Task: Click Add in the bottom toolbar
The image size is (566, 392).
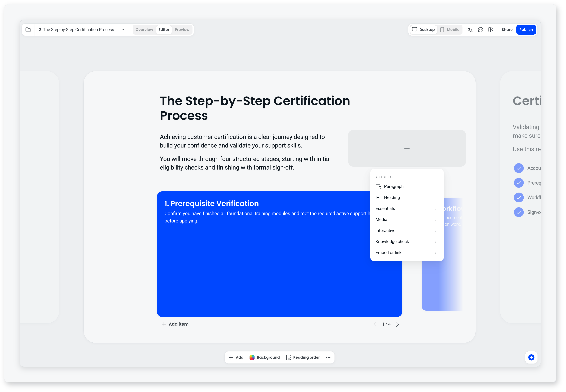Action: click(236, 357)
